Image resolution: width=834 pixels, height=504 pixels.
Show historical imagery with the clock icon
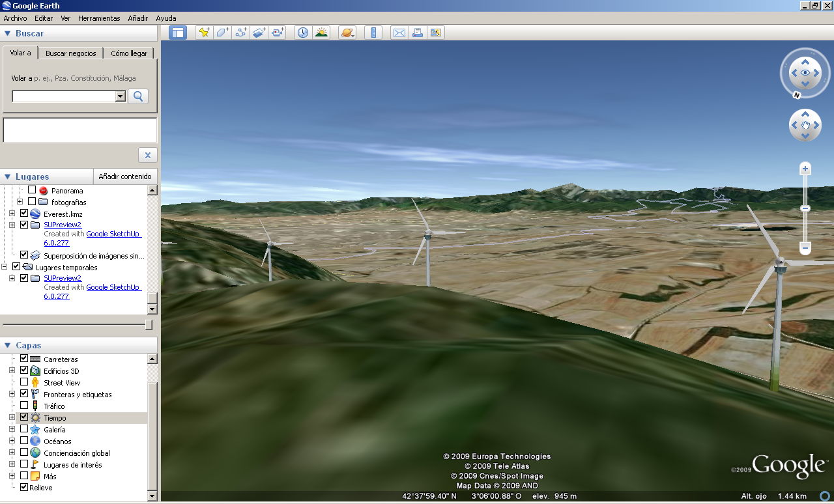302,32
